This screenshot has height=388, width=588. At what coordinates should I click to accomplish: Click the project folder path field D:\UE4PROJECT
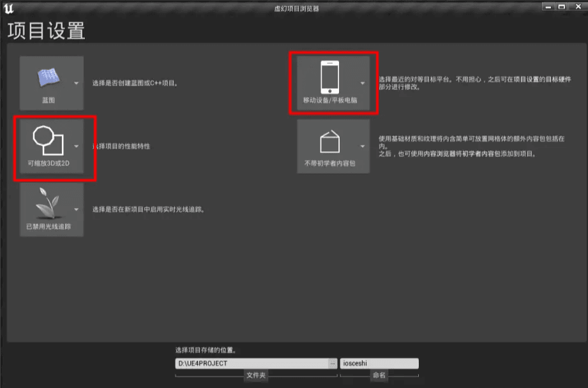pyautogui.click(x=252, y=363)
